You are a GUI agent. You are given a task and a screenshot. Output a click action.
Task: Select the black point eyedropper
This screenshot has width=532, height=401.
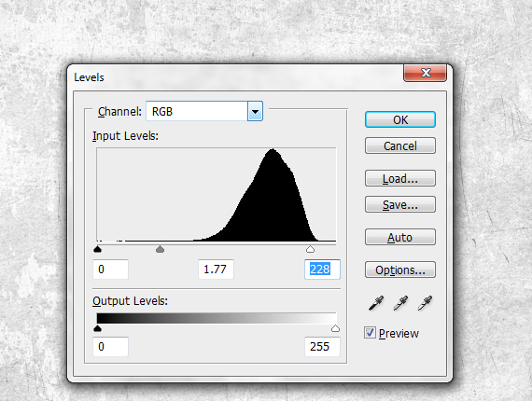point(376,303)
